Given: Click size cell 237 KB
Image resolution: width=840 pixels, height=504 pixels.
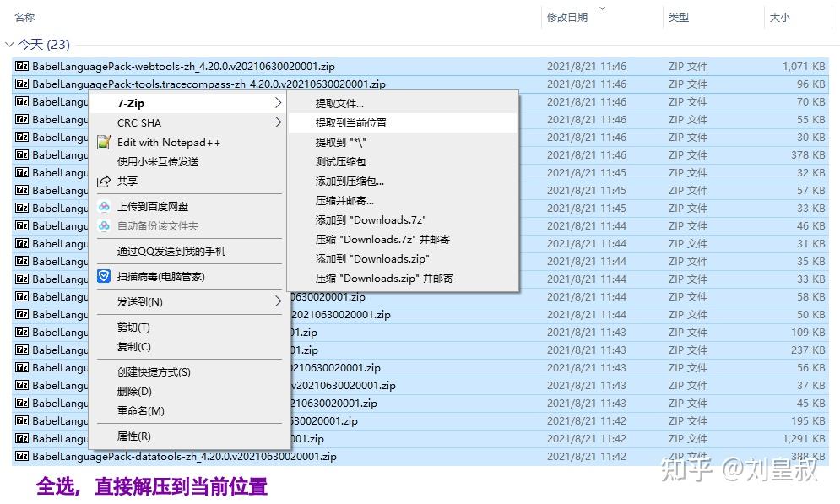Looking at the screenshot, I should pos(808,350).
